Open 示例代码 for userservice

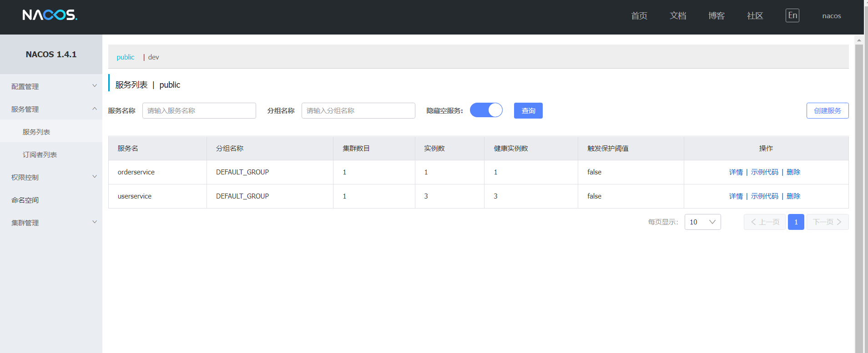point(764,196)
